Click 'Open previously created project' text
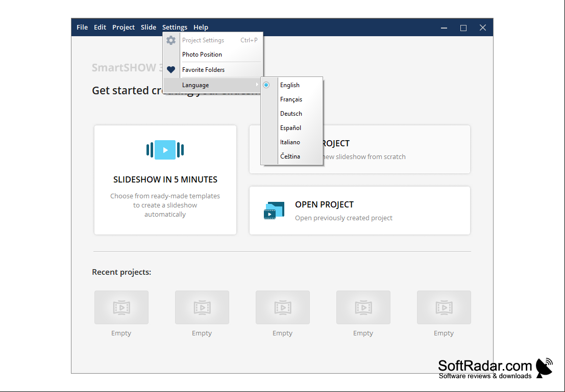Viewport: 565px width, 392px height. pyautogui.click(x=344, y=218)
